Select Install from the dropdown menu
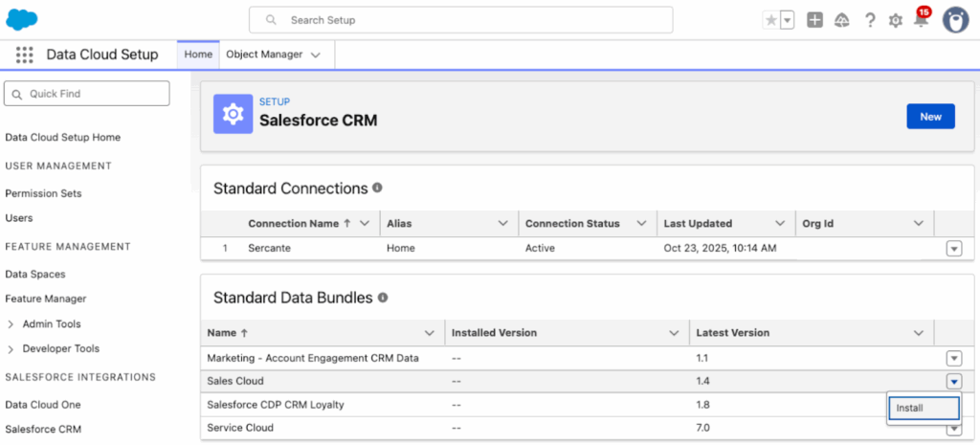This screenshot has width=980, height=445. click(x=924, y=408)
